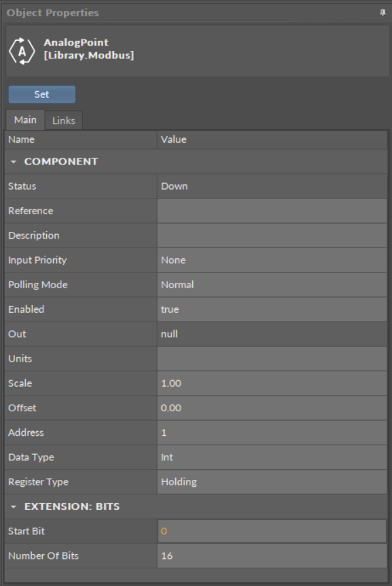Open the Register Type Holding dropdown
This screenshot has height=586, width=392.
pyautogui.click(x=272, y=482)
